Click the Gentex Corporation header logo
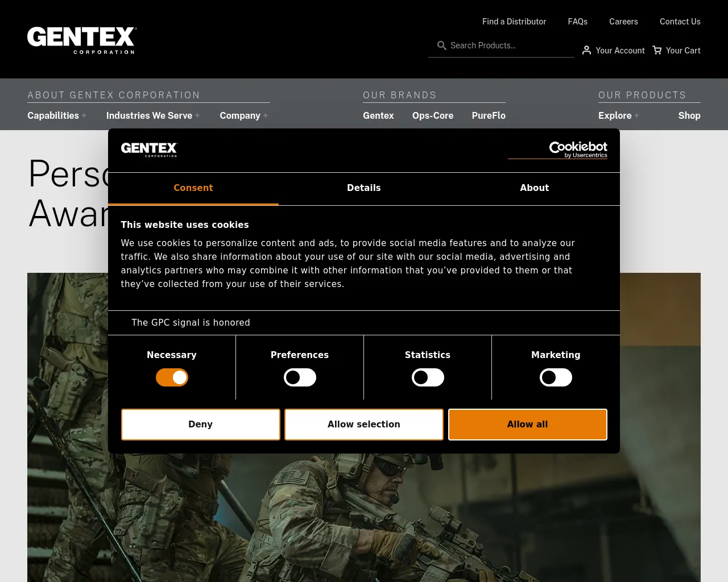The width and height of the screenshot is (728, 582). point(82,40)
